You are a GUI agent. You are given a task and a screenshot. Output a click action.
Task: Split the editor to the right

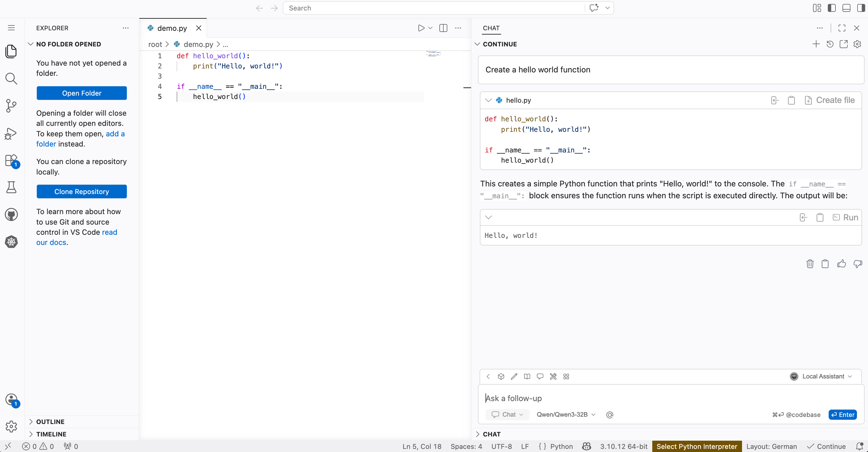(x=443, y=28)
